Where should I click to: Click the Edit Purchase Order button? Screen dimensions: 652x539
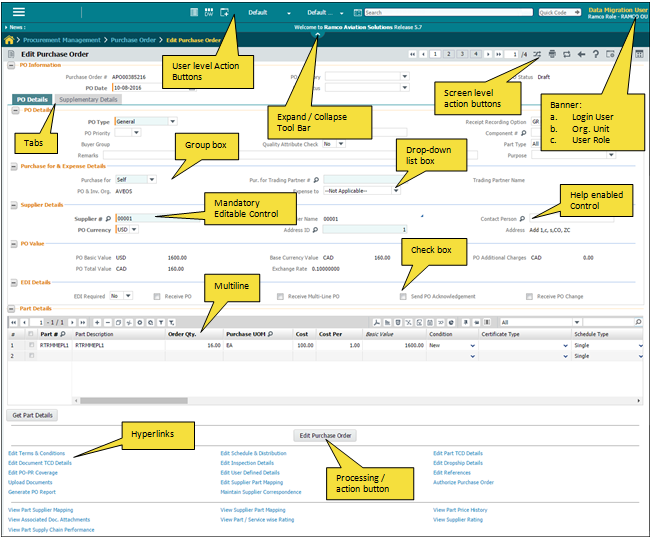tap(326, 436)
